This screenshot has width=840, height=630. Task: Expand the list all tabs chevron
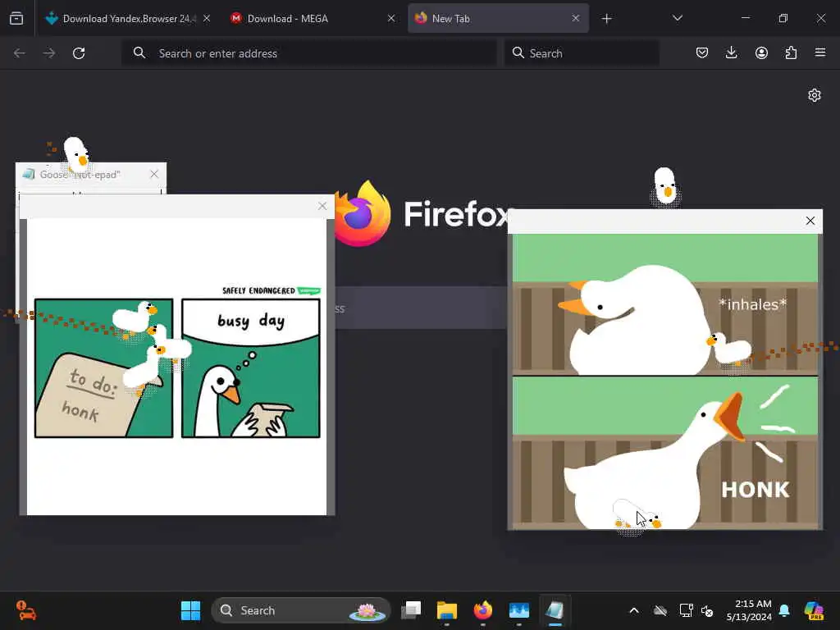677,19
